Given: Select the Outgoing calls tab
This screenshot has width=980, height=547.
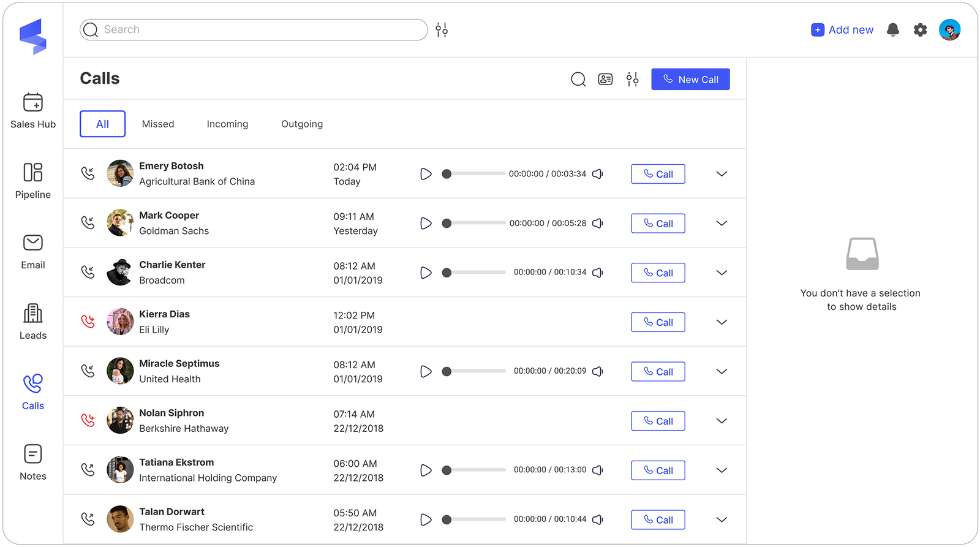Looking at the screenshot, I should pos(302,124).
